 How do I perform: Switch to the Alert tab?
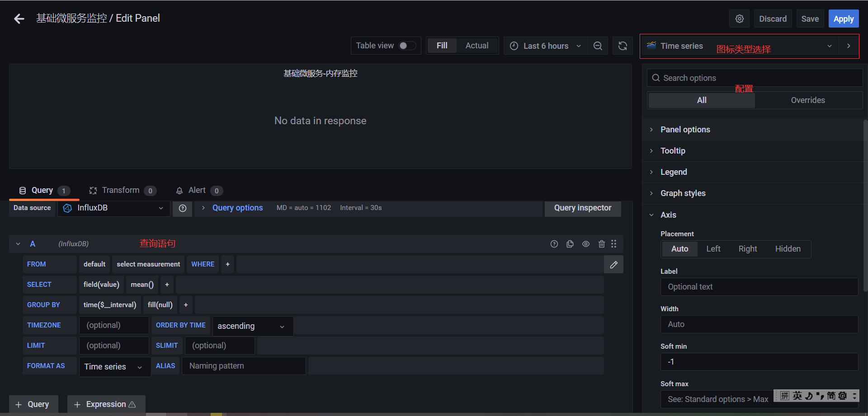click(x=199, y=191)
